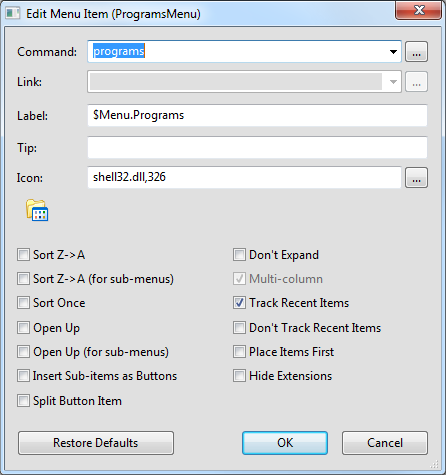Cancel the Edit Menu Item dialog
The height and width of the screenshot is (475, 446).
(x=385, y=443)
